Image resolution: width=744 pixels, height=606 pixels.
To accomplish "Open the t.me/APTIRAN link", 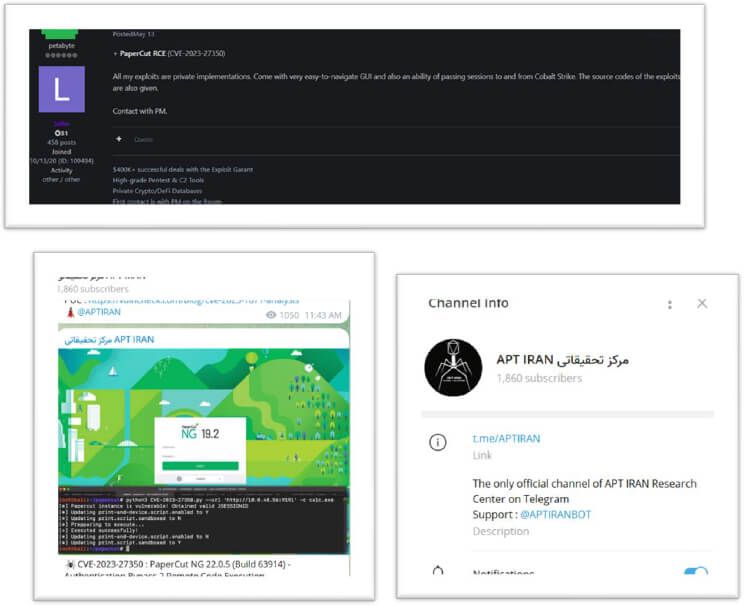I will click(506, 438).
